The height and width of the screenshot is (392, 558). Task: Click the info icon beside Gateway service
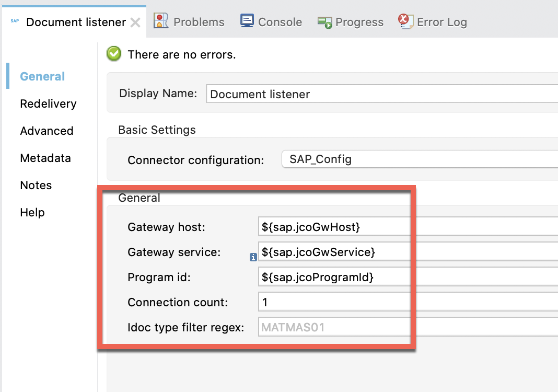[253, 257]
